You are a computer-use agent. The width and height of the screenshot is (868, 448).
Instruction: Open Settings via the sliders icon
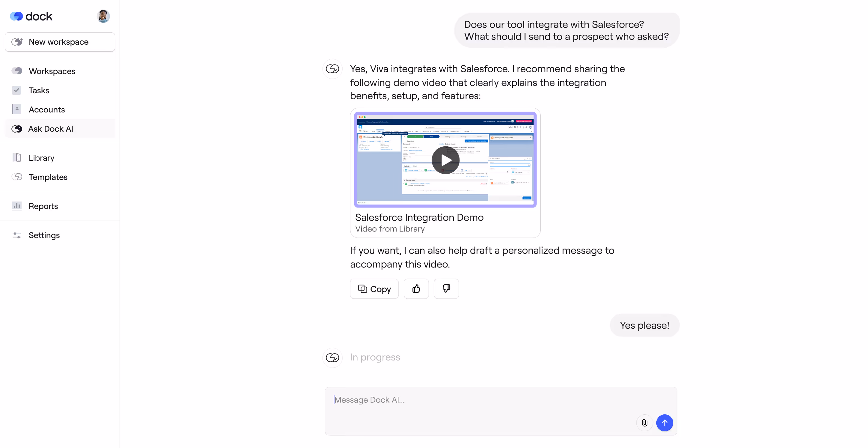point(17,235)
